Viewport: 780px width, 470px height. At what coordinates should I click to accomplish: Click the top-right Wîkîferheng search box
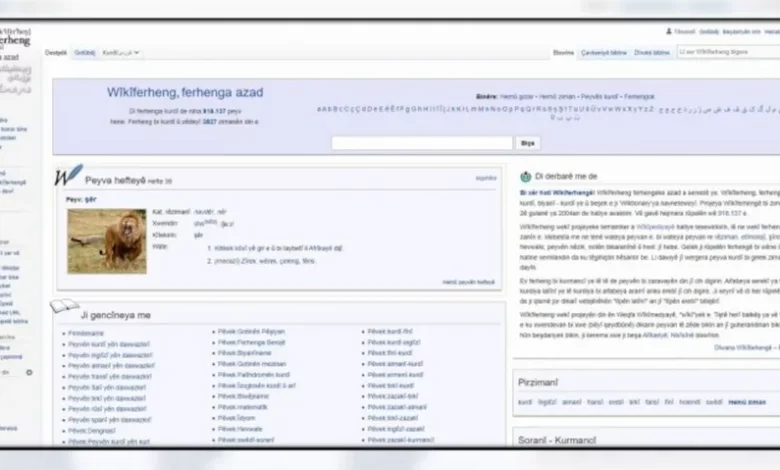tap(725, 52)
